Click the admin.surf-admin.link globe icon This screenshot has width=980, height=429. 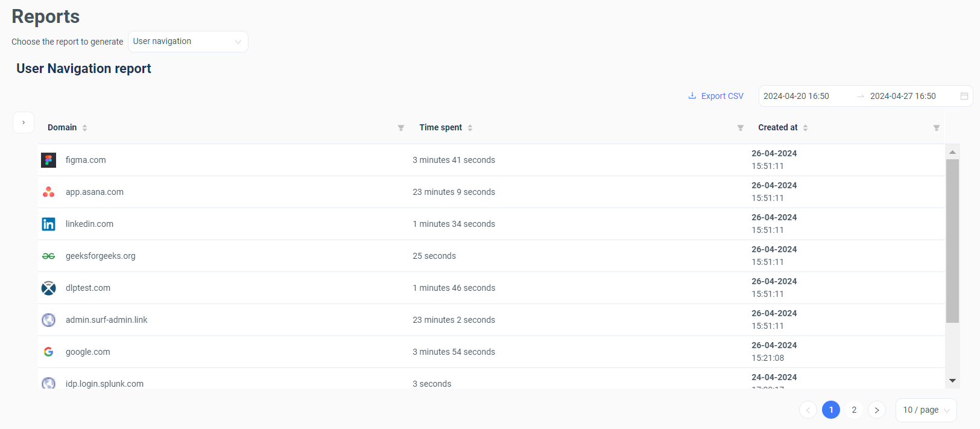49,320
